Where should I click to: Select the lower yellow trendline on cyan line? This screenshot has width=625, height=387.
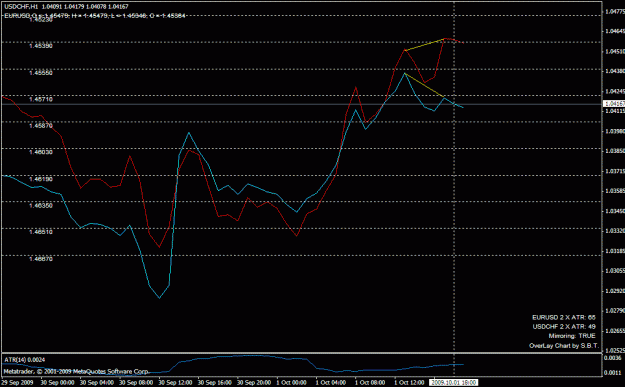click(425, 85)
